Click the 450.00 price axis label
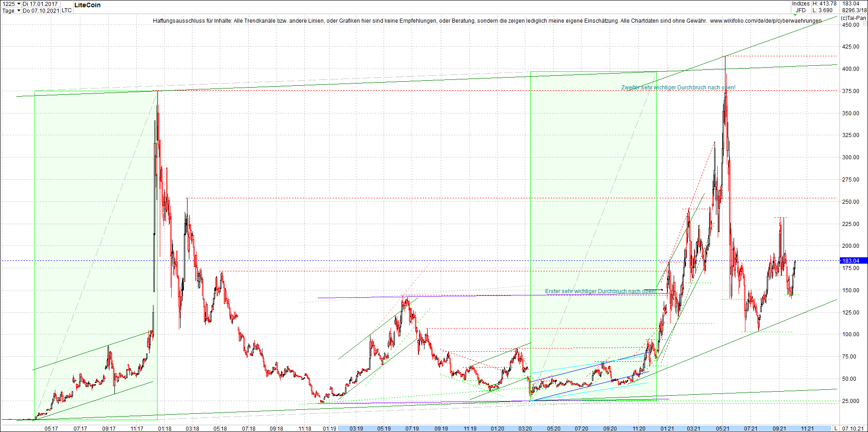The height and width of the screenshot is (432, 868). [851, 25]
